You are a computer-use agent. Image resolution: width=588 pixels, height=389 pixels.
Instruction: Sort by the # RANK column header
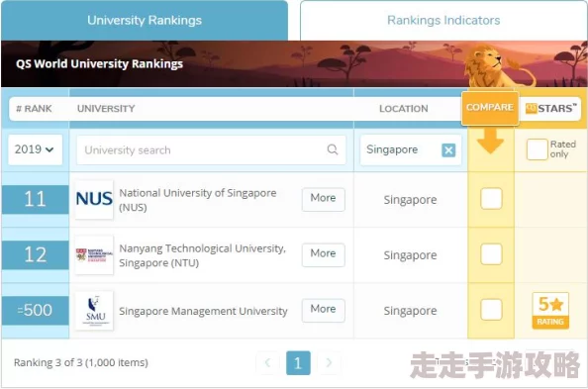tap(34, 109)
